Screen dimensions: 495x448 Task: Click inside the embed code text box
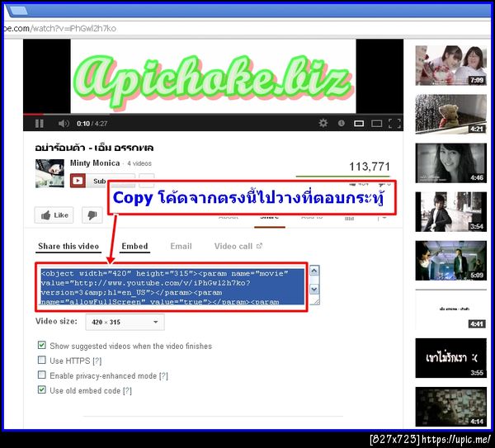point(172,286)
